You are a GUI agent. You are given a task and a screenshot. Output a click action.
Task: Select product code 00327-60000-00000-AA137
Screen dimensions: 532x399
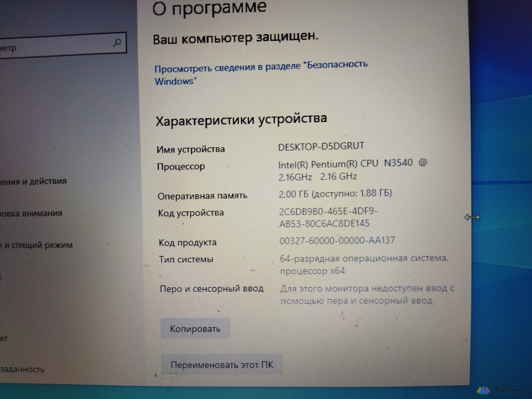pos(337,240)
